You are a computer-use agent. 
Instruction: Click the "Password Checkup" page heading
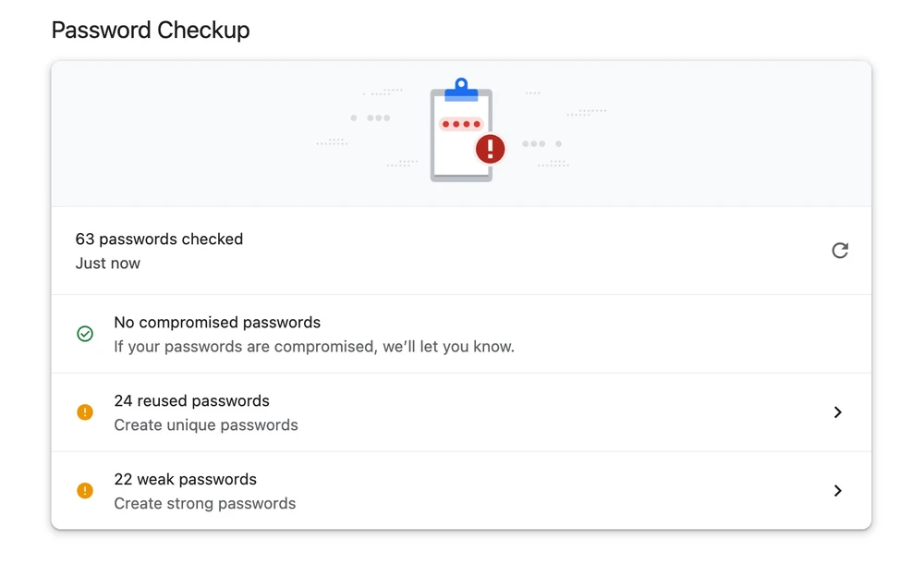(x=151, y=30)
